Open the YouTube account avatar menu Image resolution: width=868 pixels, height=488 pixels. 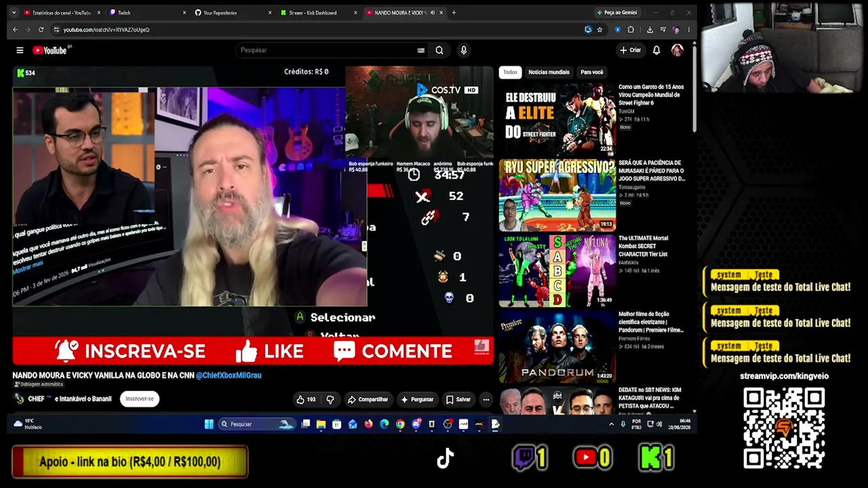coord(677,50)
